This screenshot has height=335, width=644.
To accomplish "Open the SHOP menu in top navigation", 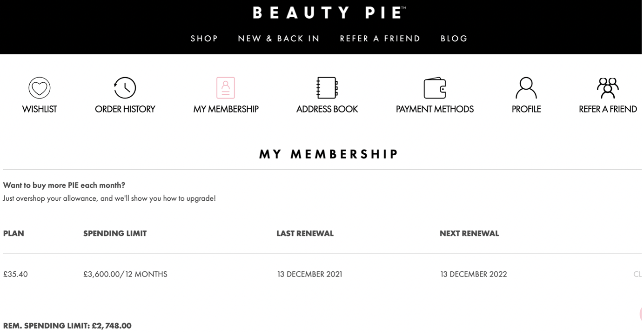I will click(204, 39).
